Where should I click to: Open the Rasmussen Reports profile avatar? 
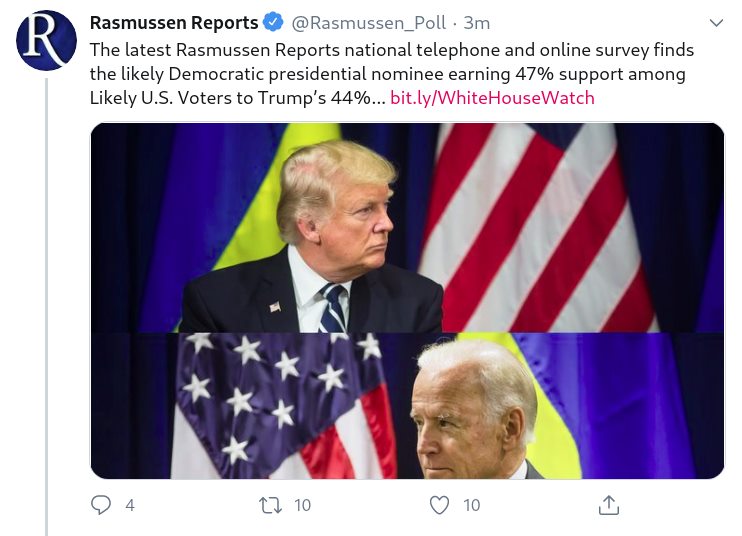tap(46, 40)
